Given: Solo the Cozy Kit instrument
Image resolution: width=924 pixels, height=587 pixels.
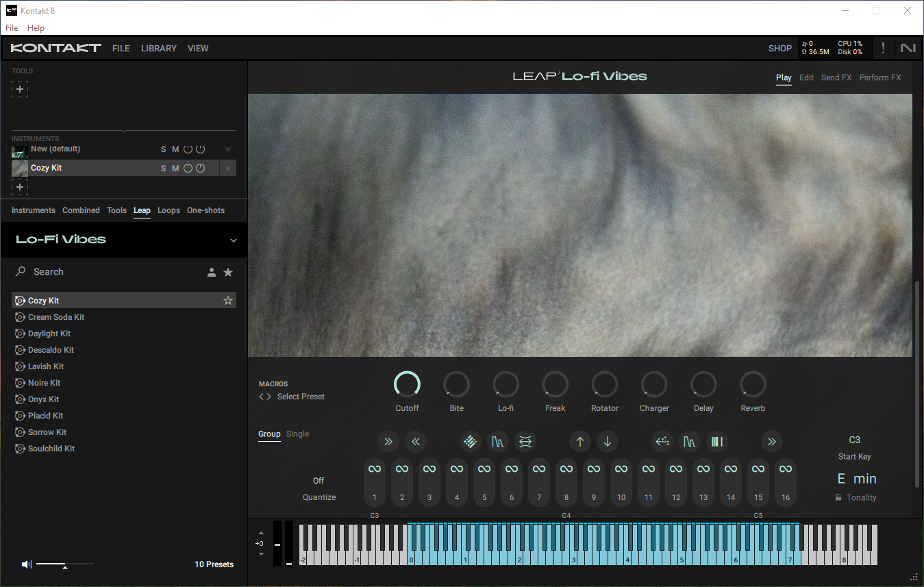Looking at the screenshot, I should [163, 168].
